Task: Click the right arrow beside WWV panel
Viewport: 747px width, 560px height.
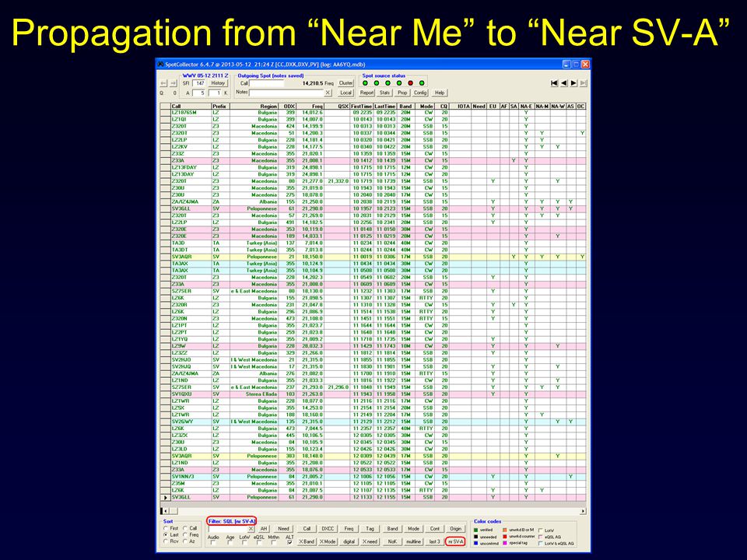Action: pyautogui.click(x=174, y=83)
